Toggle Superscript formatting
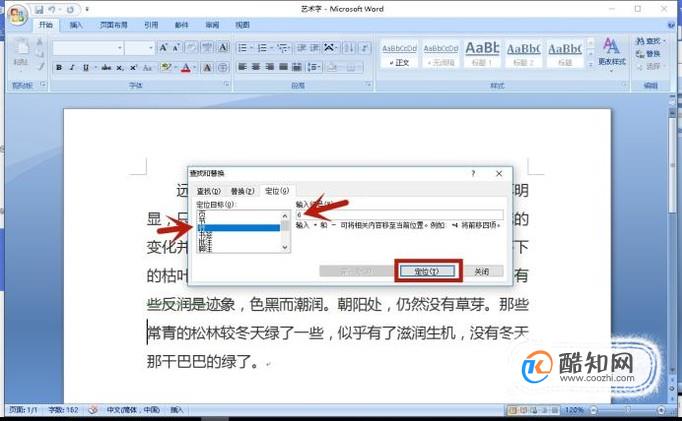Image resolution: width=682 pixels, height=421 pixels. (134, 67)
